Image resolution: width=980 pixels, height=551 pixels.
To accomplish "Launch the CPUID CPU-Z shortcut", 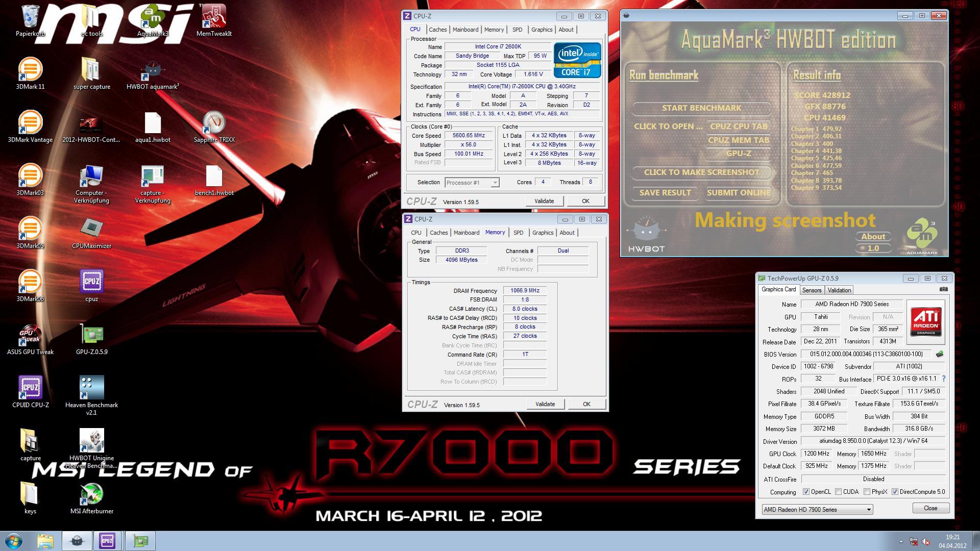I will pyautogui.click(x=30, y=392).
